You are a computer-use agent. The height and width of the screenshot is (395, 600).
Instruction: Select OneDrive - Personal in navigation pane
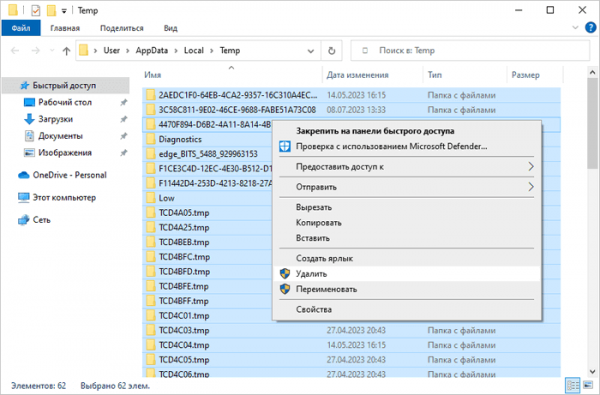pyautogui.click(x=69, y=175)
